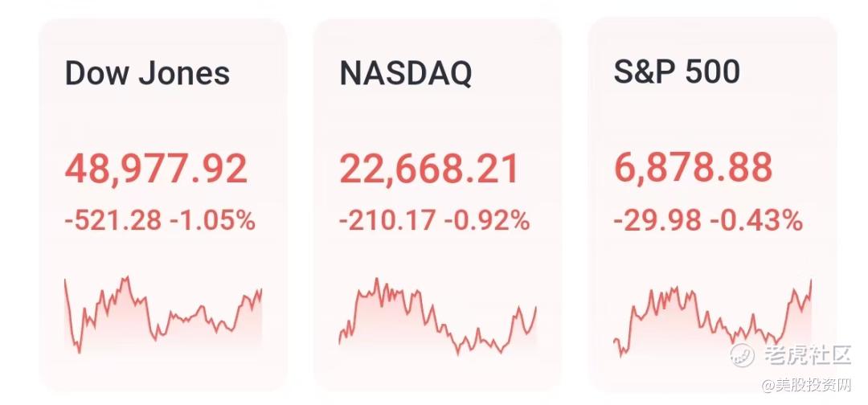Click the S&P 500 price 6,878.88
This screenshot has width=868, height=405.
click(693, 169)
